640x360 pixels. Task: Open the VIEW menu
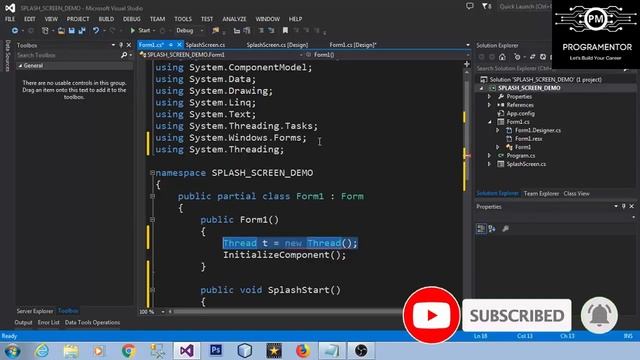[51, 19]
